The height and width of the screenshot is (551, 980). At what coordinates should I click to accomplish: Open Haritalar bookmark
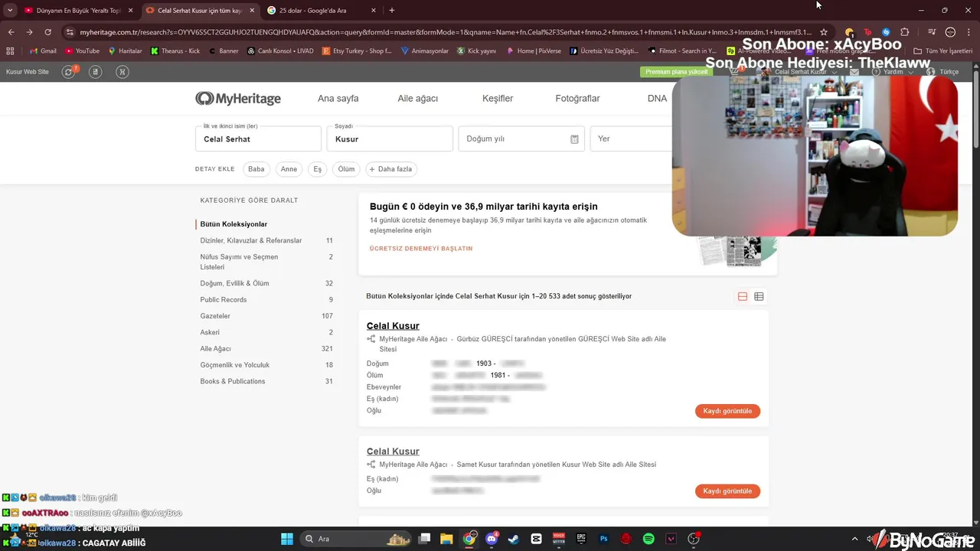pyautogui.click(x=126, y=51)
